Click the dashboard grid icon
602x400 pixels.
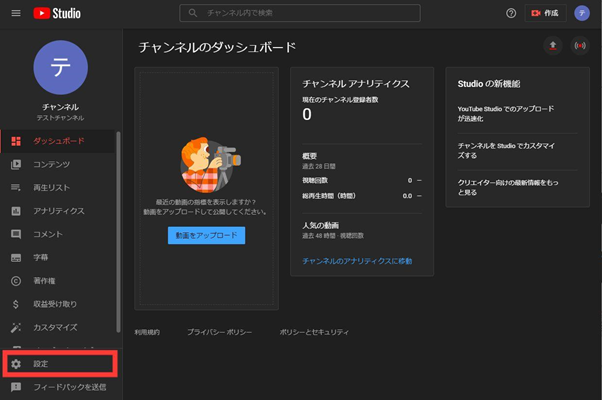click(16, 141)
